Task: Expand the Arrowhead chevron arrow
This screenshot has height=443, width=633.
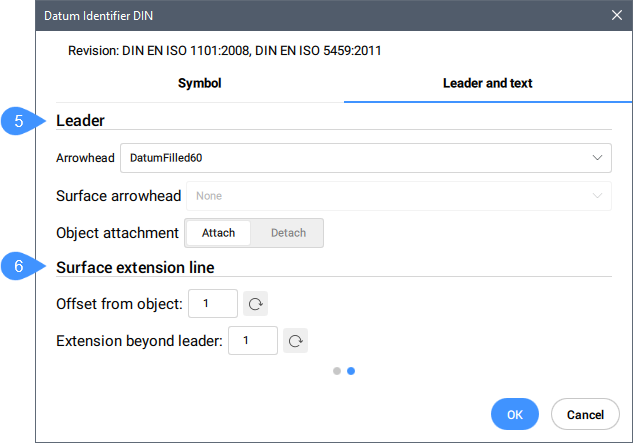Action: tap(597, 158)
